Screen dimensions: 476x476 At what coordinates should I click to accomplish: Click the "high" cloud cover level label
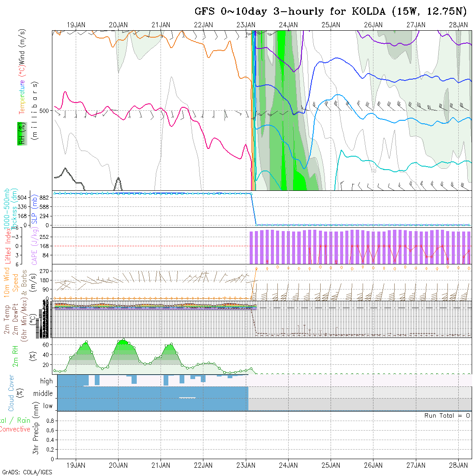click(46, 381)
